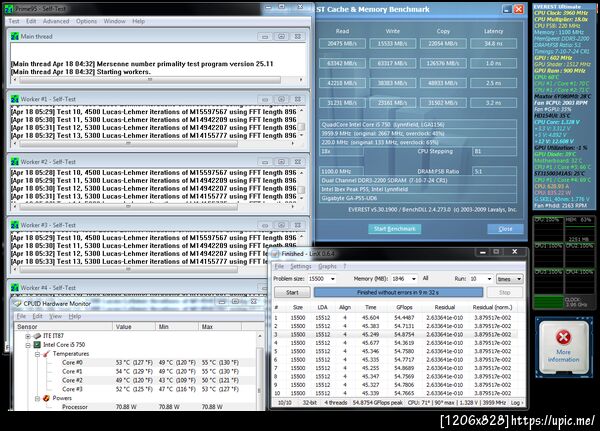Click GFlops column header in LinX table
Screen dimensions: 600x431
click(404, 307)
